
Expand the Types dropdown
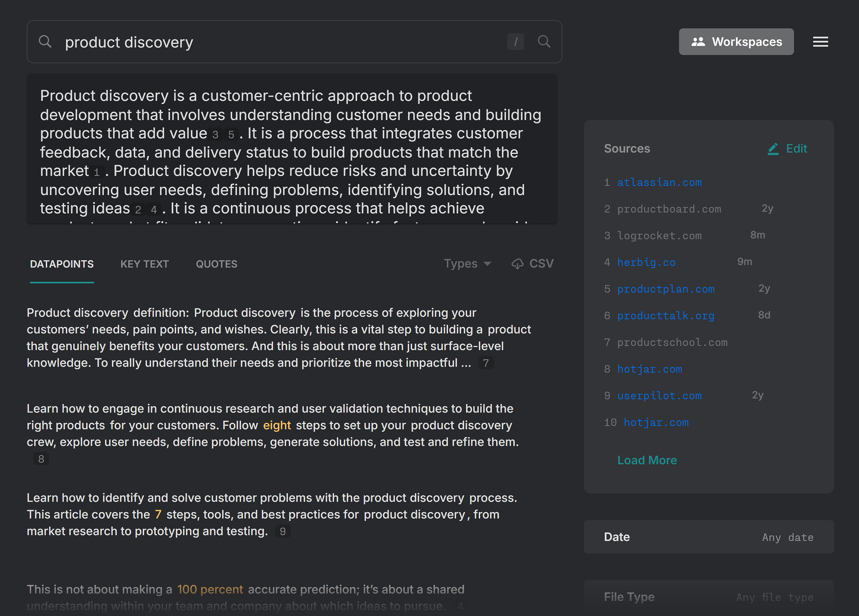point(467,264)
